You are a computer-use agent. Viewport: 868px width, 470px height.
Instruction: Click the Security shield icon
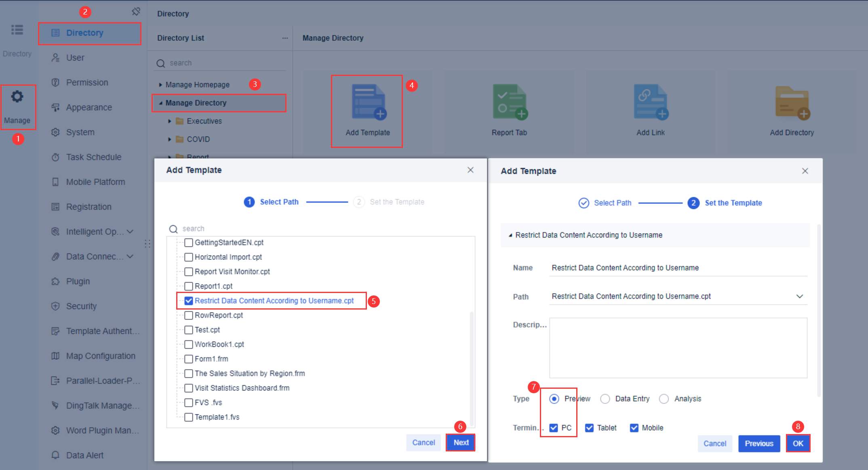55,306
